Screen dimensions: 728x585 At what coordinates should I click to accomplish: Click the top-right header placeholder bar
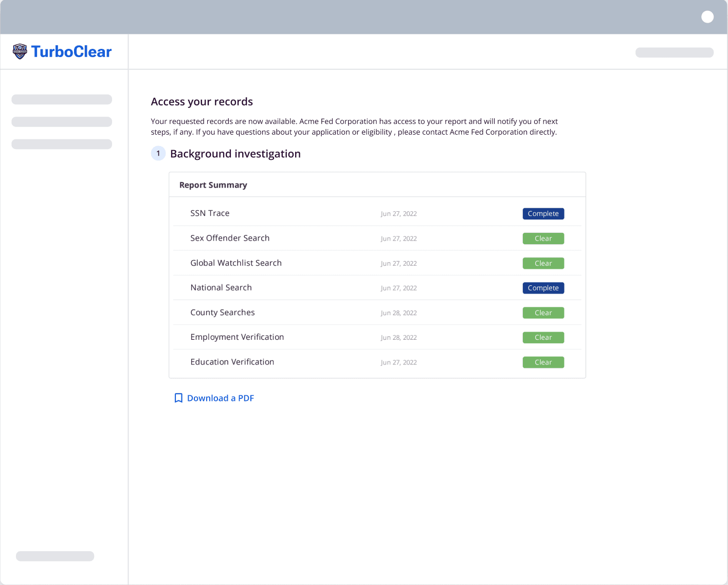tap(674, 52)
